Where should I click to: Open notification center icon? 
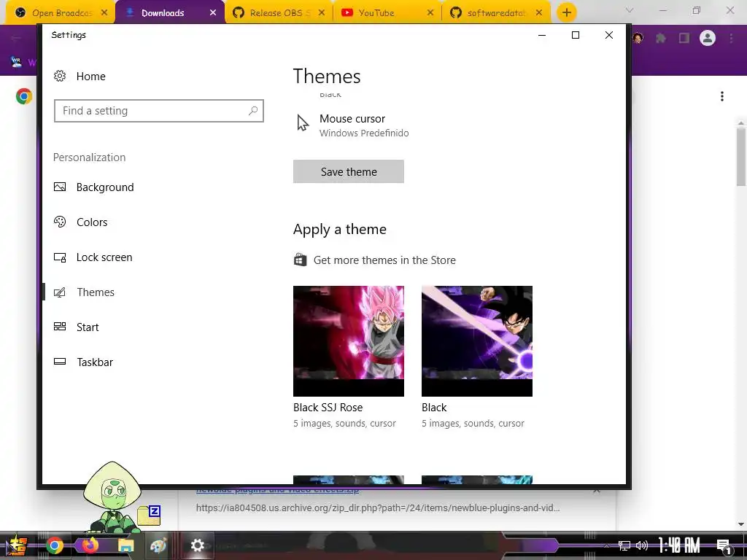[x=724, y=546]
